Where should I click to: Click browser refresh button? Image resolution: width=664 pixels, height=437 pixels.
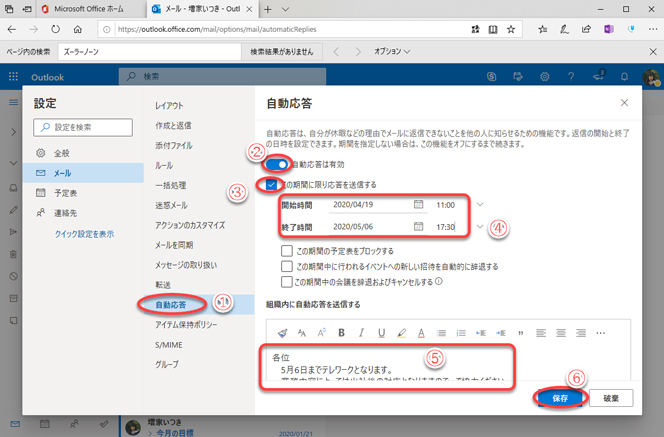55,29
